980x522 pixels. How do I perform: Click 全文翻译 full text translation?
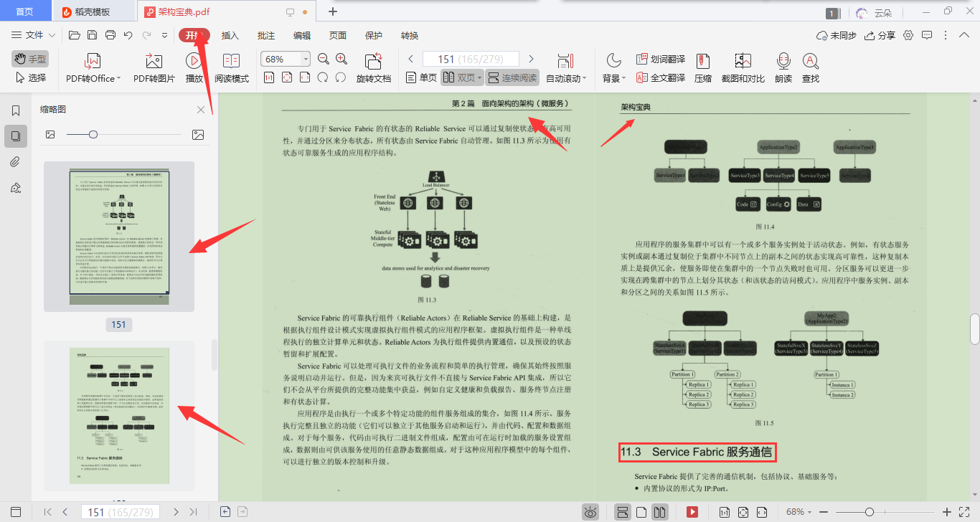point(661,77)
